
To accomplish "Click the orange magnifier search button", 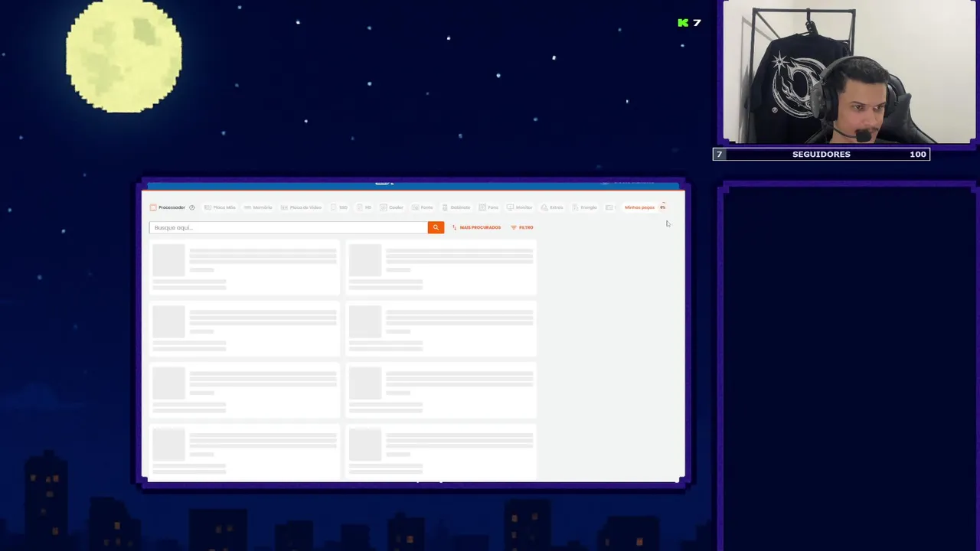I will [436, 227].
